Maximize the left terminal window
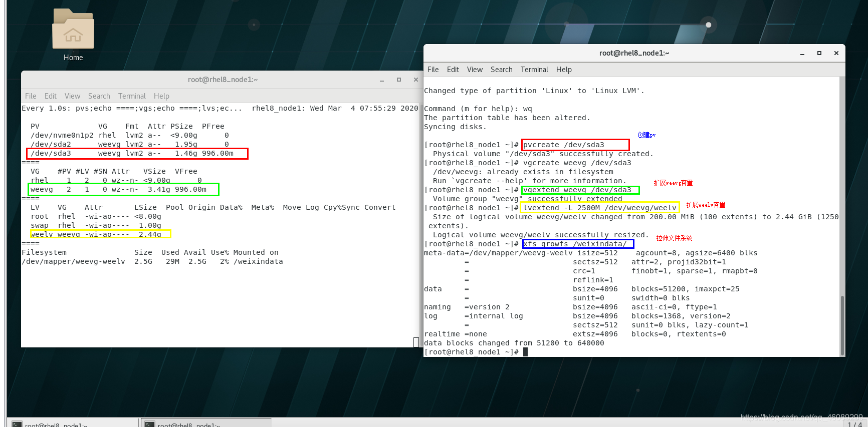This screenshot has height=427, width=868. click(399, 80)
